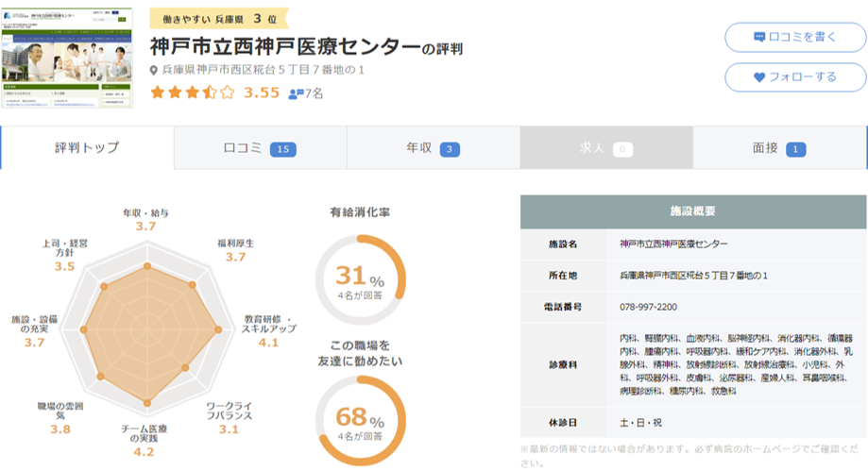868x471 pixels.
Task: Click the reviewer people icon beside 7名
Action: [297, 94]
